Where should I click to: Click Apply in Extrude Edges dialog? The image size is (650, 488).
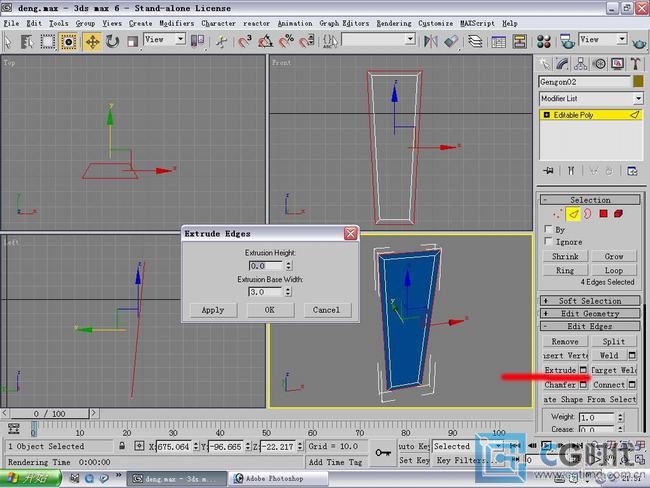click(213, 310)
